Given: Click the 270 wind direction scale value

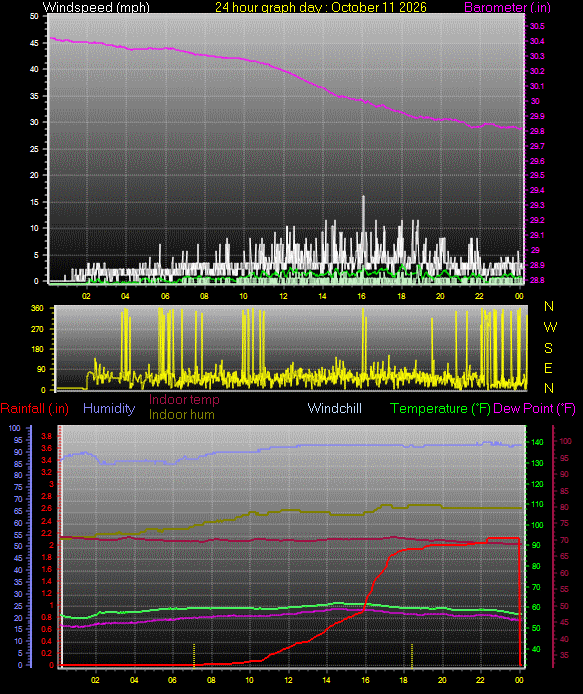Looking at the screenshot, I should (37, 329).
